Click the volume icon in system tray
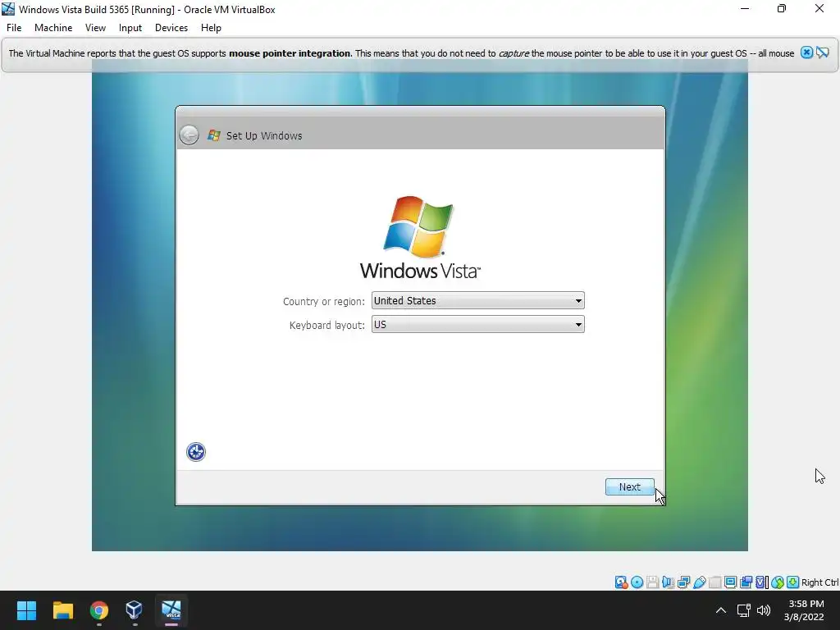Image resolution: width=840 pixels, height=630 pixels. [764, 610]
